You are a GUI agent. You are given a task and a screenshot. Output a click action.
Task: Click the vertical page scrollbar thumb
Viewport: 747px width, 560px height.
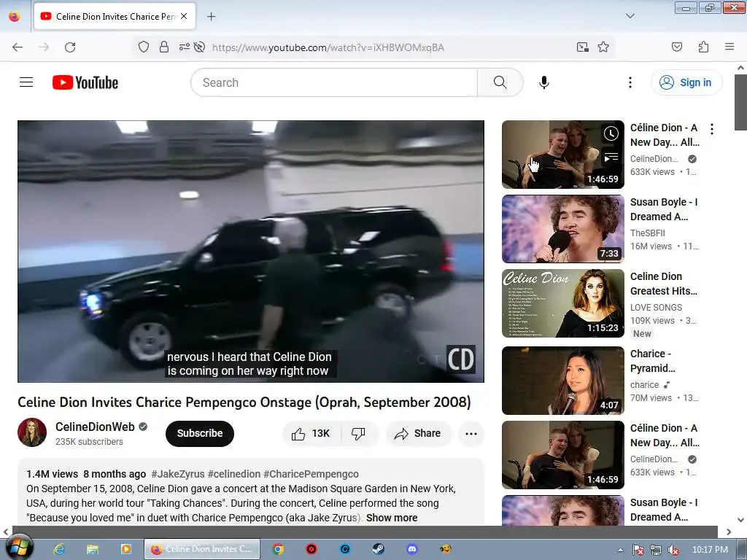[x=740, y=102]
